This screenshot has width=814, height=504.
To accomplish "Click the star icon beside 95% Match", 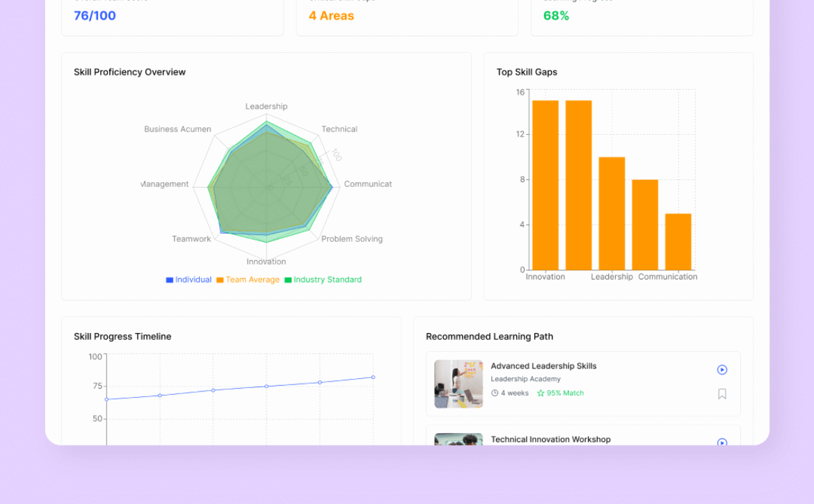I will [541, 393].
